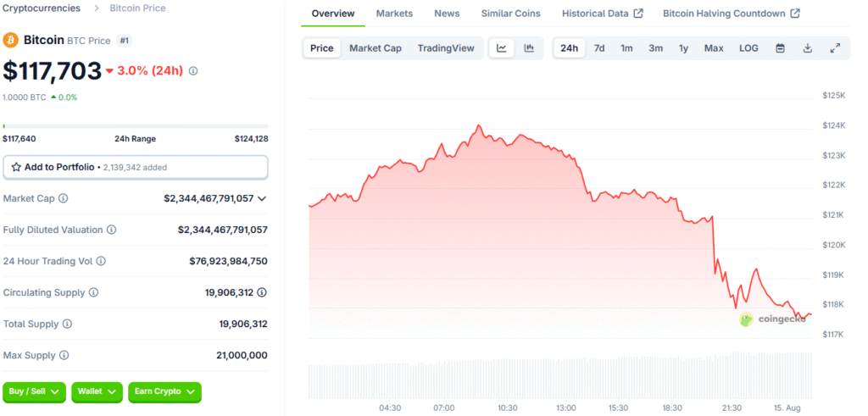The height and width of the screenshot is (416, 868).
Task: Switch to candlestick chart view icon
Action: (x=529, y=48)
